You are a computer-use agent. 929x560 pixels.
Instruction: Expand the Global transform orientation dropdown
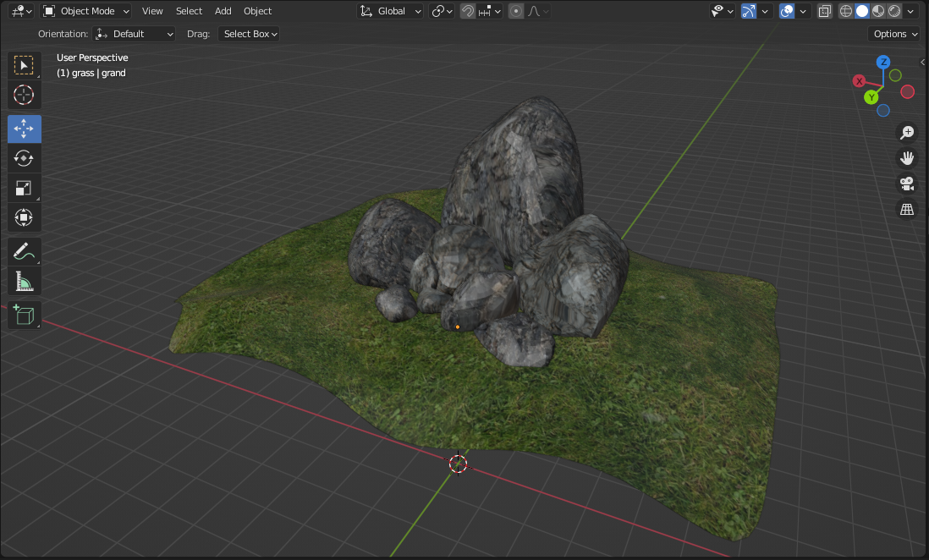(x=391, y=11)
